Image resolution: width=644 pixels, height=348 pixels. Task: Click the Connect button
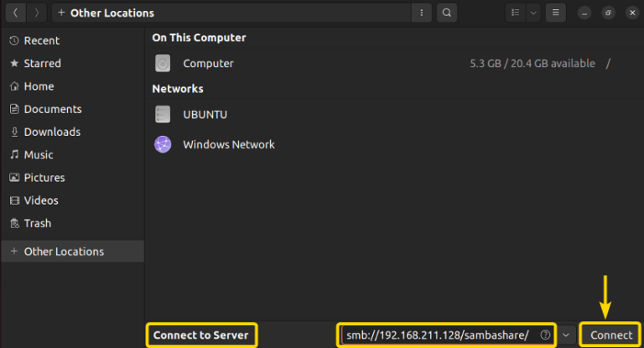610,335
